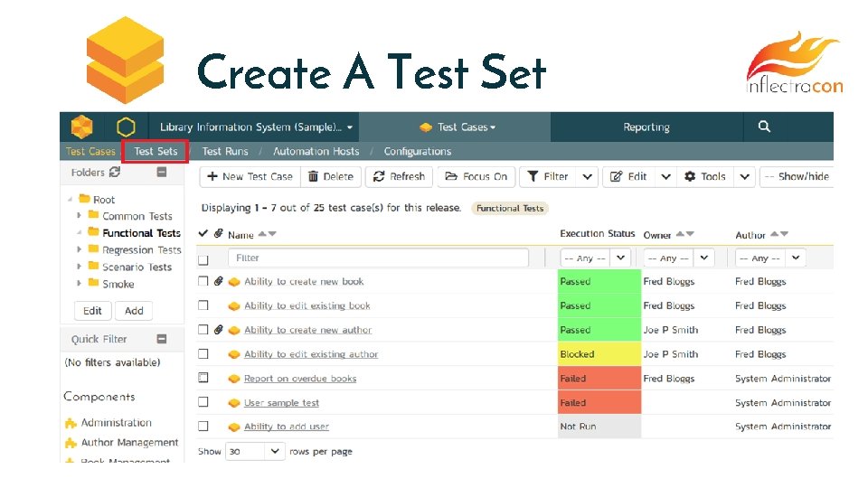Click the search magnifier icon
Image resolution: width=868 pixels, height=488 pixels.
tap(764, 127)
